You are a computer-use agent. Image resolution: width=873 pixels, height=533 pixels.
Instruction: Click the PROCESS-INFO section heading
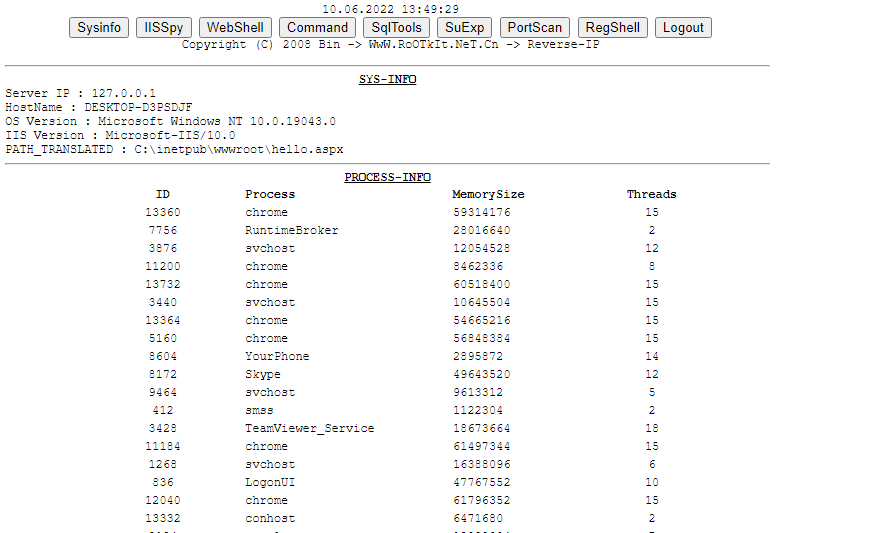387,177
